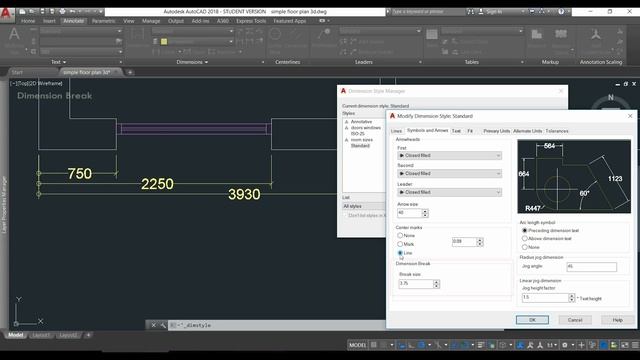Switch to the Text tab in dialog

pyautogui.click(x=456, y=131)
